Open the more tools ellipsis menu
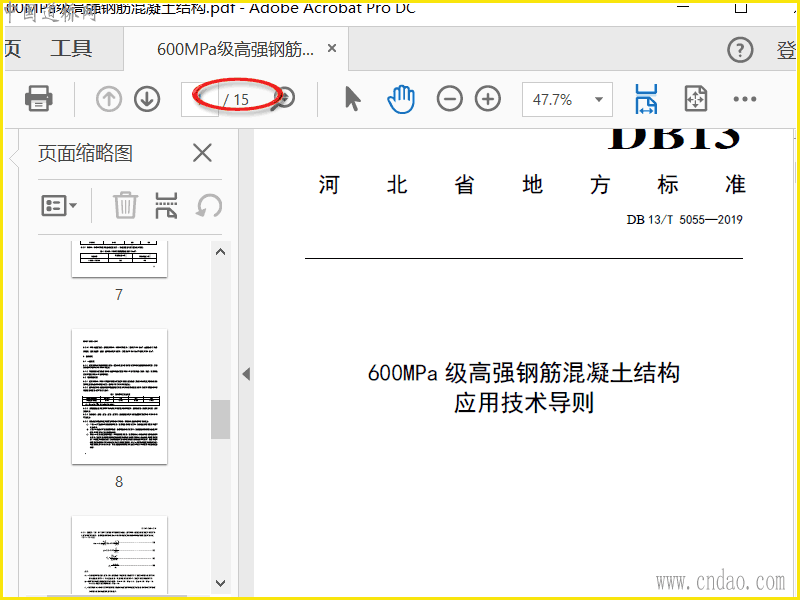 pyautogui.click(x=744, y=99)
